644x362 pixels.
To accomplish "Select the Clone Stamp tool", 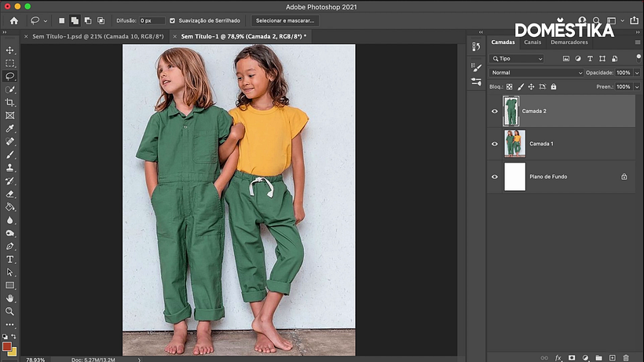I will [x=10, y=168].
